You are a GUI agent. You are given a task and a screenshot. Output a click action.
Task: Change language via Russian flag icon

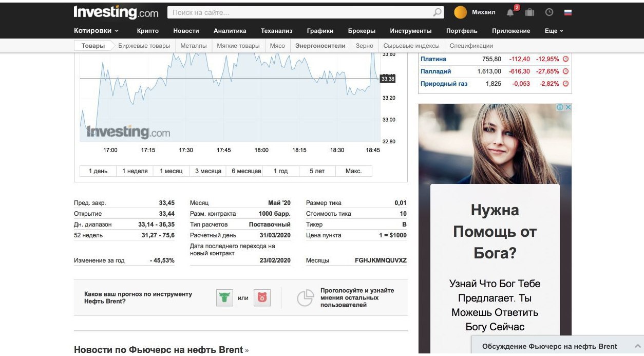click(x=568, y=12)
